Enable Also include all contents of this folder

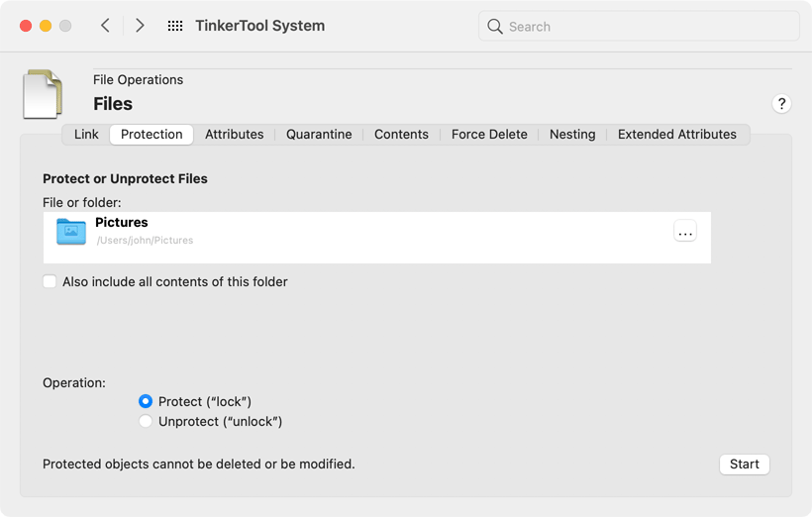[50, 281]
